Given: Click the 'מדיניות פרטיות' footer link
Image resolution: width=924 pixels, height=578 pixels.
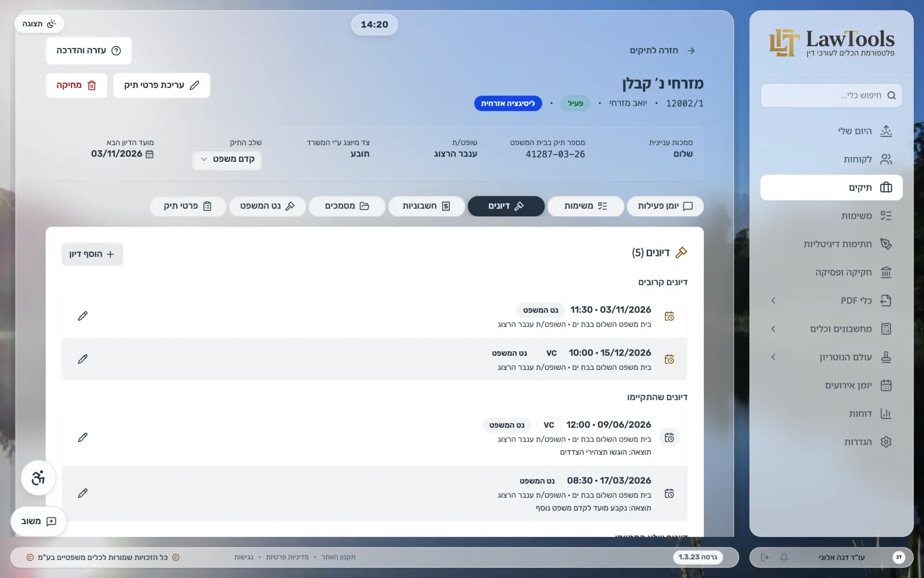Looking at the screenshot, I should tap(287, 557).
